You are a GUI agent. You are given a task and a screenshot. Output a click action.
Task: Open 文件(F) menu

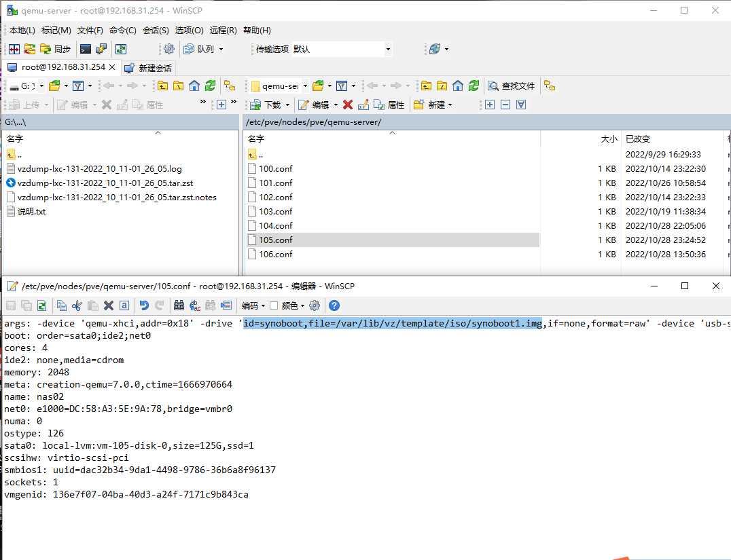(90, 31)
